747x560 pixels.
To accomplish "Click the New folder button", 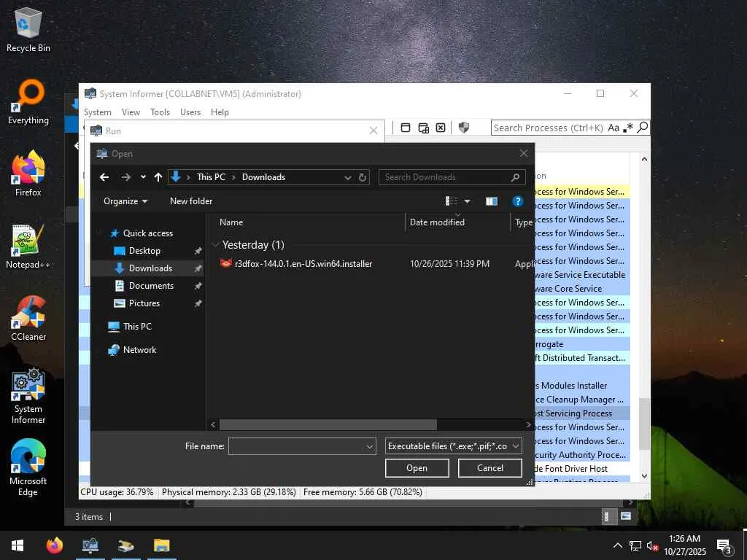I will (x=191, y=201).
